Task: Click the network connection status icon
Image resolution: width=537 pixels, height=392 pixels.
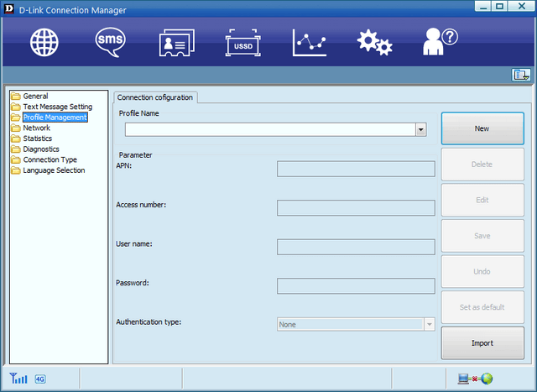Action: click(x=481, y=379)
